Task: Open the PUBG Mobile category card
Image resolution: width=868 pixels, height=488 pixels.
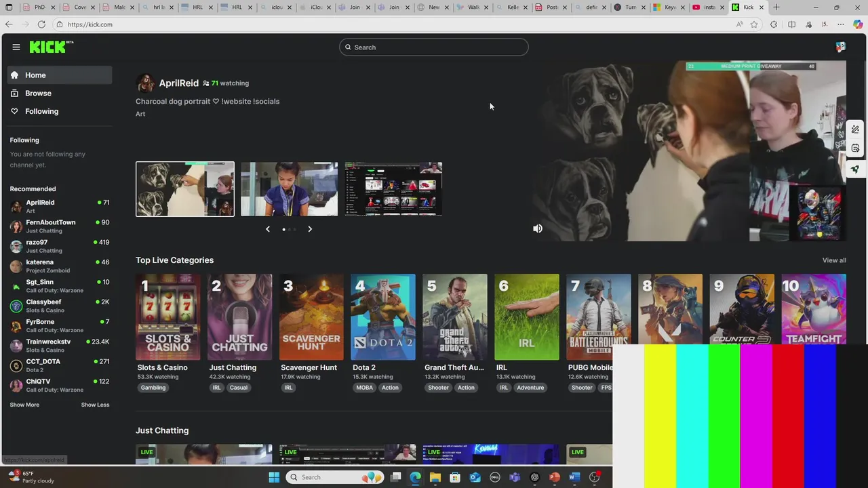Action: click(x=599, y=317)
